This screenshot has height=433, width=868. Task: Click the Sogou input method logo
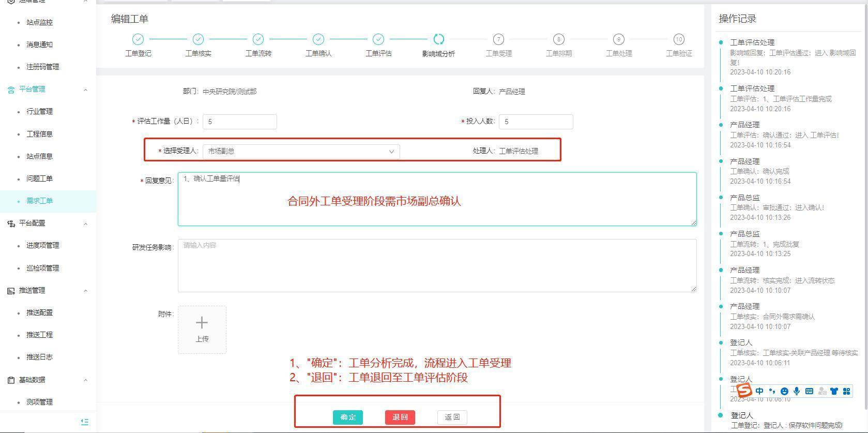tap(743, 391)
